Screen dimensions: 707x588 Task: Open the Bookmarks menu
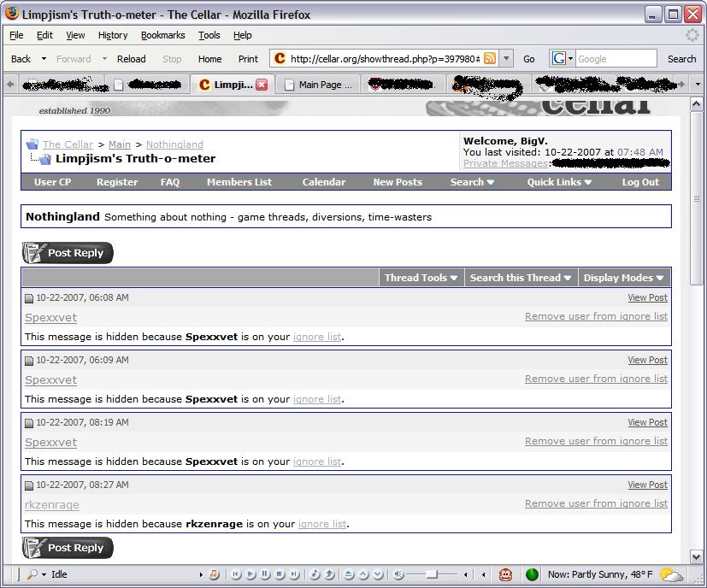(162, 35)
